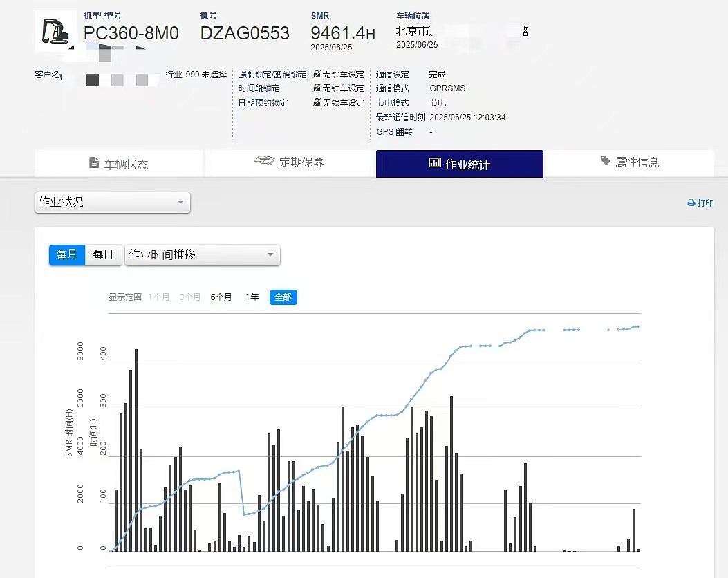Click the 无锁车设定 text for 时间段锁定
This screenshot has width=728, height=578.
pyautogui.click(x=343, y=88)
